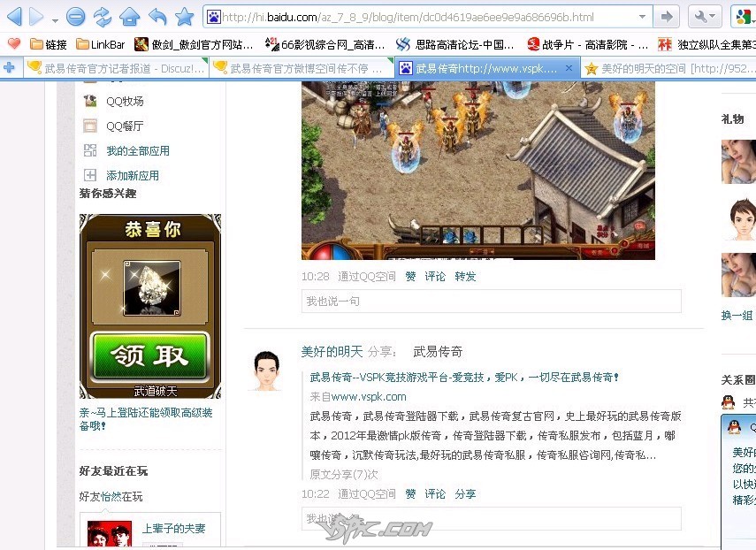
Task: Click 分享 under the 10:22 post
Action: (x=465, y=493)
